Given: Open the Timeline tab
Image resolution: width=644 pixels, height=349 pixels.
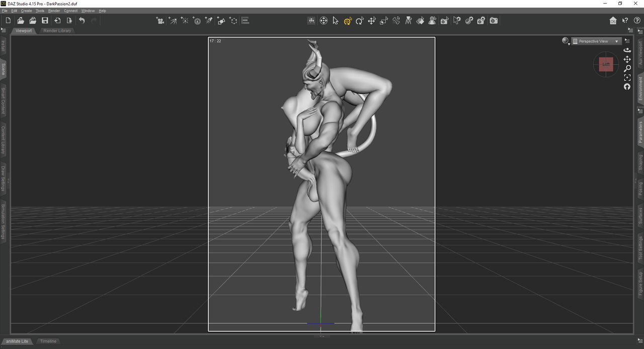Looking at the screenshot, I should coord(48,341).
